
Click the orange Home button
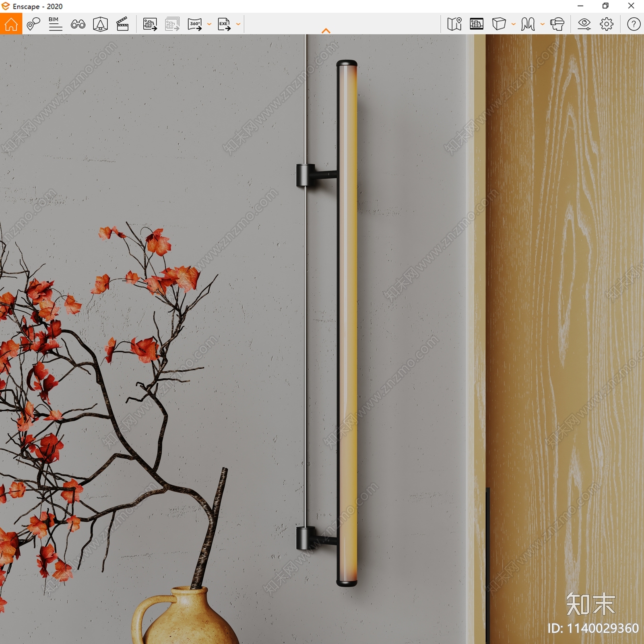pos(11,24)
